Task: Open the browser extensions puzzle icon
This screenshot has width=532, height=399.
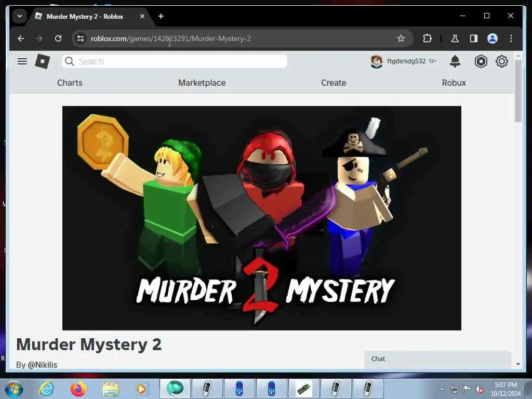Action: 427,38
